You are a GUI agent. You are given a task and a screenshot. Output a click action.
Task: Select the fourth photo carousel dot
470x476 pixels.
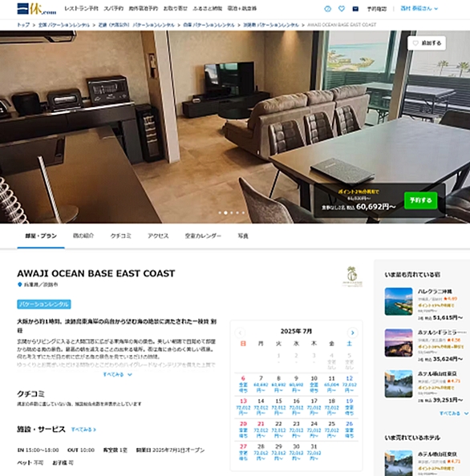(237, 213)
